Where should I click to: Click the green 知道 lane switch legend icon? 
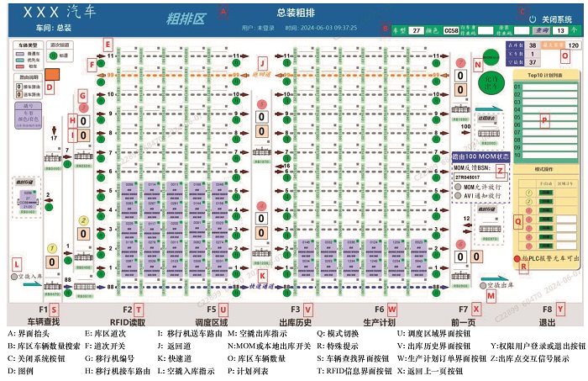click(x=53, y=56)
